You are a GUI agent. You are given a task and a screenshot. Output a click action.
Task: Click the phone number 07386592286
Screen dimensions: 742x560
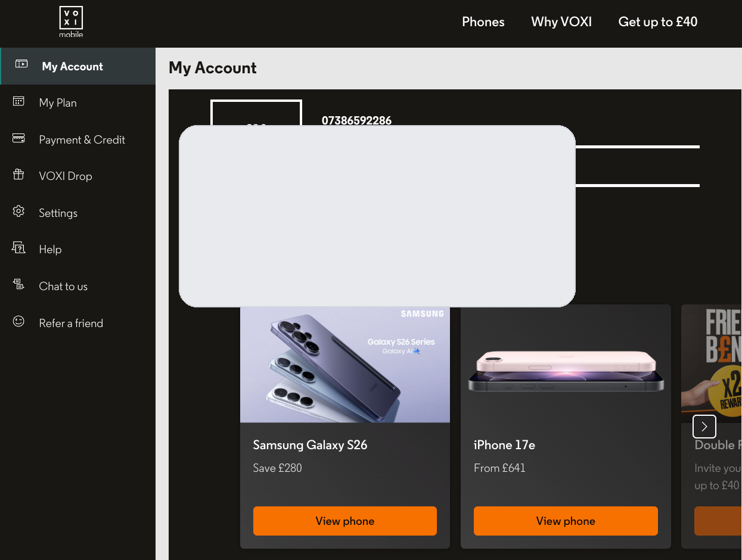click(356, 120)
